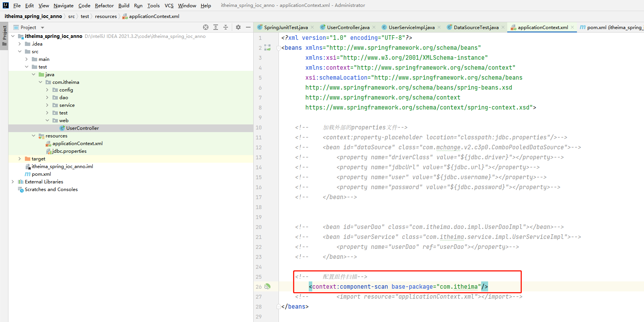The width and height of the screenshot is (644, 322).
Task: Hide the Project panel with minus icon
Action: [x=248, y=27]
